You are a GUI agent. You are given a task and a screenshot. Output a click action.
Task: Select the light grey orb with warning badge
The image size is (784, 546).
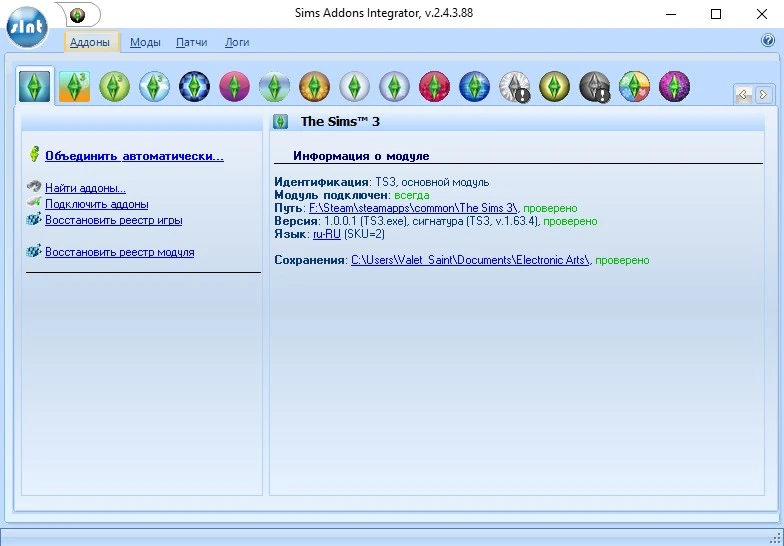tap(514, 86)
